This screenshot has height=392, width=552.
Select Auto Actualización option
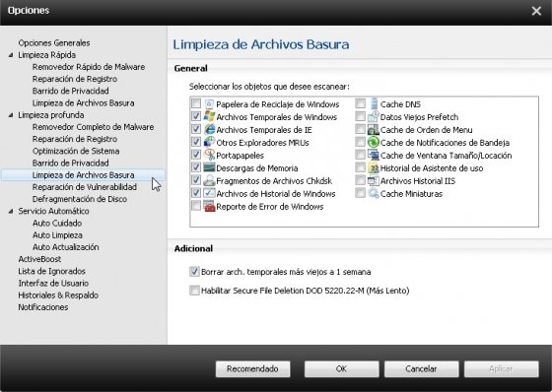point(65,247)
